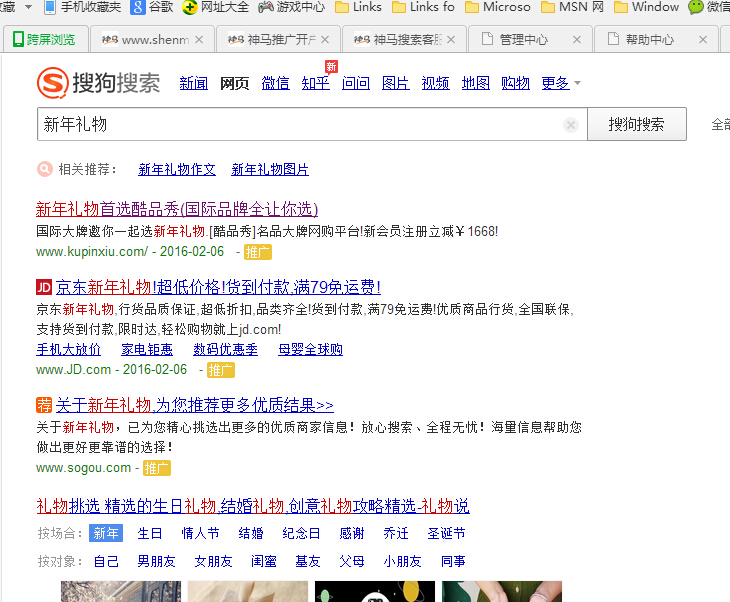
Task: Clear the search box with the X icon
Action: tap(571, 125)
